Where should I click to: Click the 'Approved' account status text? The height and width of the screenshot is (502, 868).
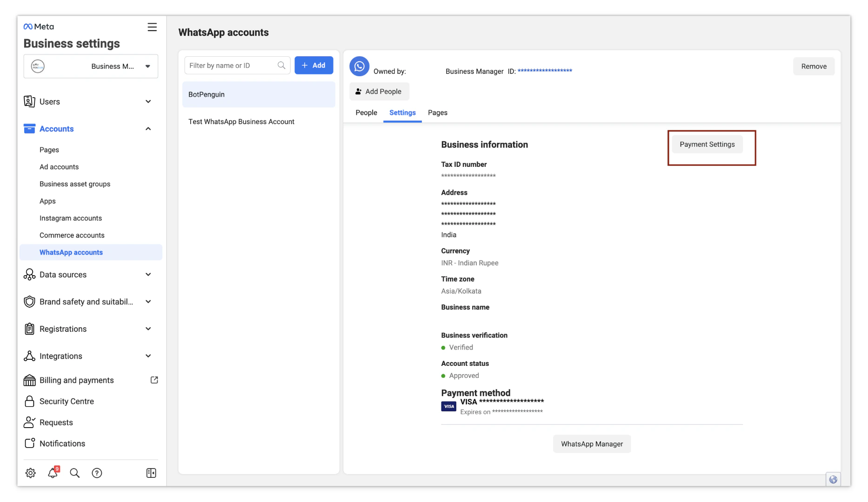[x=464, y=376]
